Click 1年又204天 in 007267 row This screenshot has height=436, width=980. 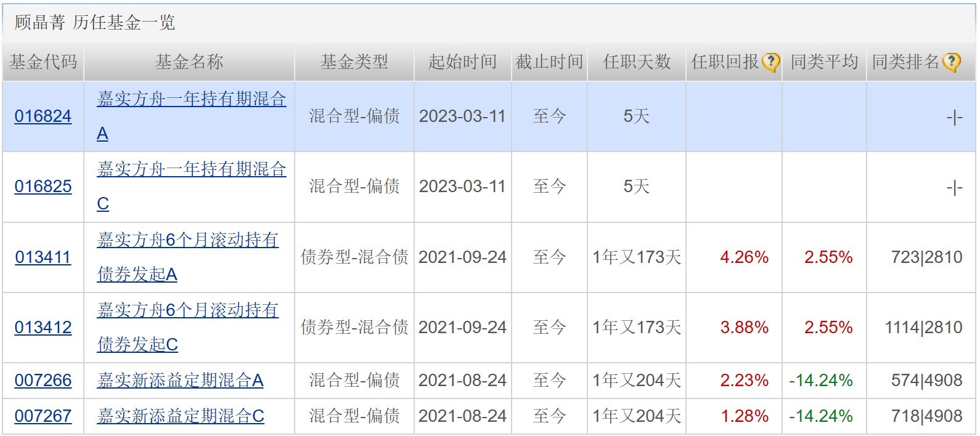coord(637,416)
